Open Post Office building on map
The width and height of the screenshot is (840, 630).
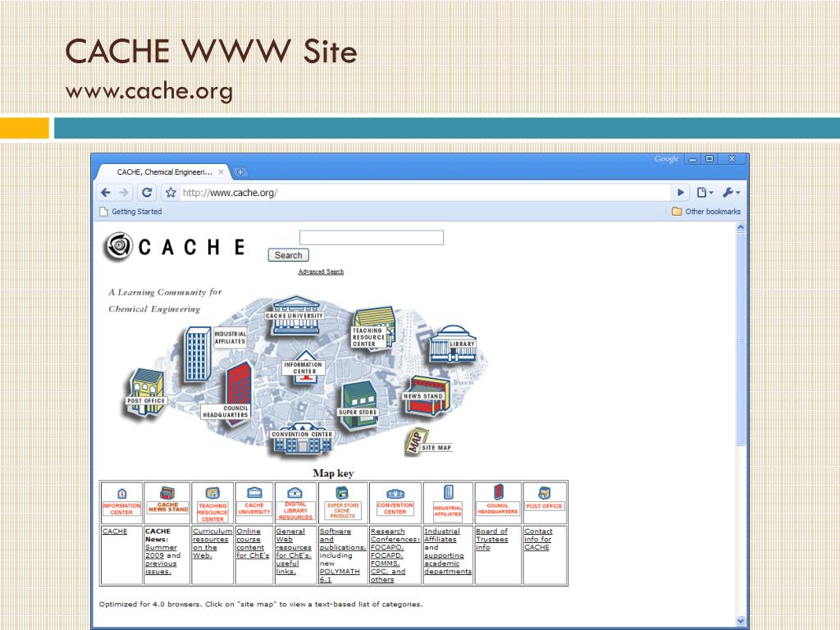tap(146, 393)
